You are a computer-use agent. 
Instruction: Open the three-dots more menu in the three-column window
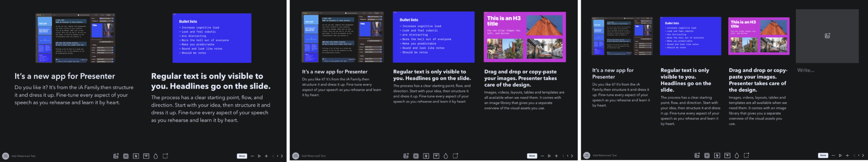[x=542, y=156]
